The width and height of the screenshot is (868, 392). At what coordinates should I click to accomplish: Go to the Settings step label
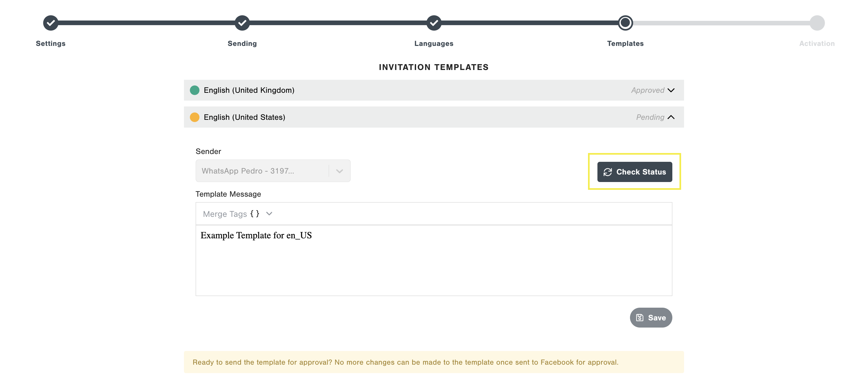[50, 44]
